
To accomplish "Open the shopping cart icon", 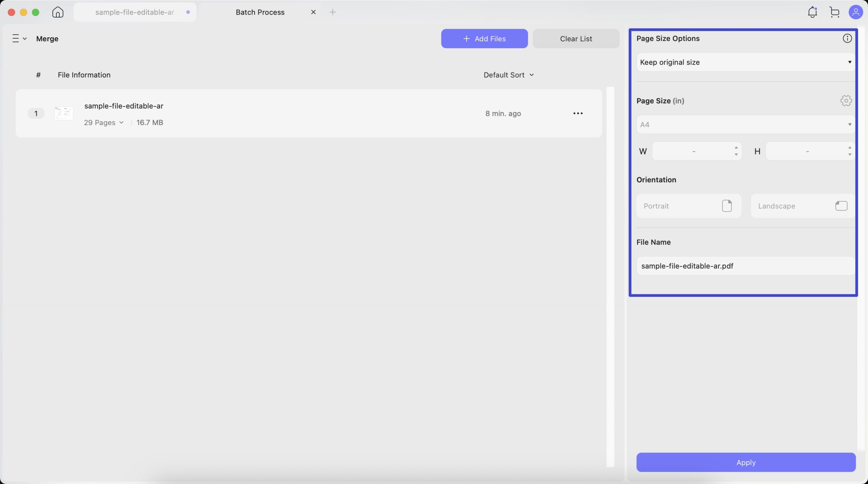I will (x=834, y=12).
